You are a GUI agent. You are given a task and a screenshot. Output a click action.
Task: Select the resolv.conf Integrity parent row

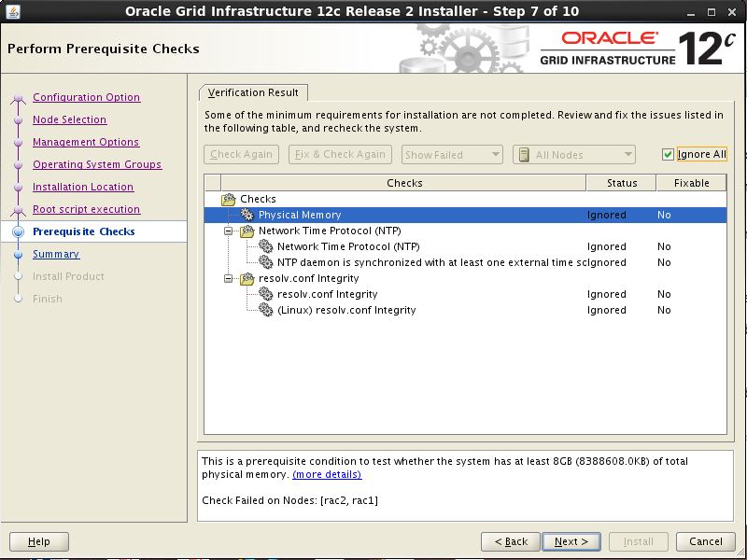click(x=309, y=278)
